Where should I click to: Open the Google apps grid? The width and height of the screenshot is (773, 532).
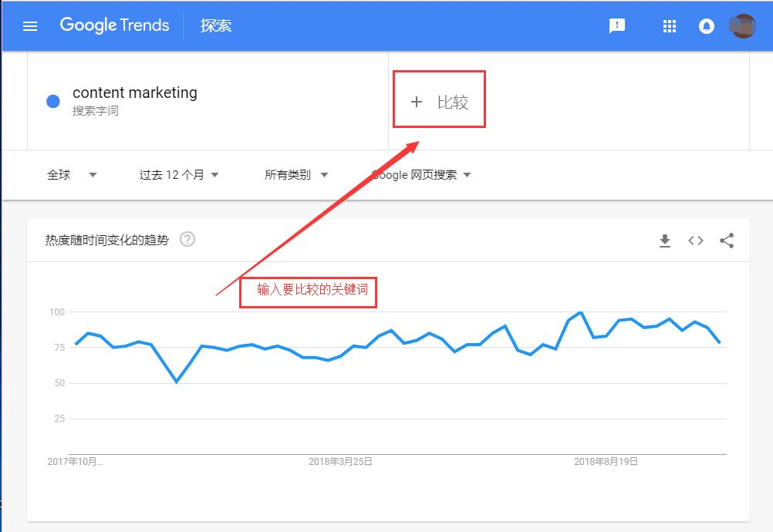[x=669, y=26]
